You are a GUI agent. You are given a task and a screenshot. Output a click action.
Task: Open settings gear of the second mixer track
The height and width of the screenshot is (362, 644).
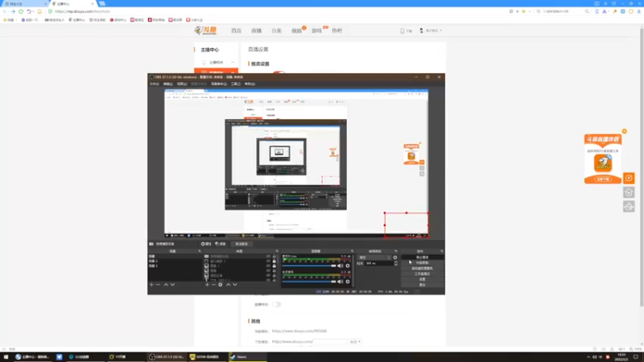pyautogui.click(x=348, y=282)
